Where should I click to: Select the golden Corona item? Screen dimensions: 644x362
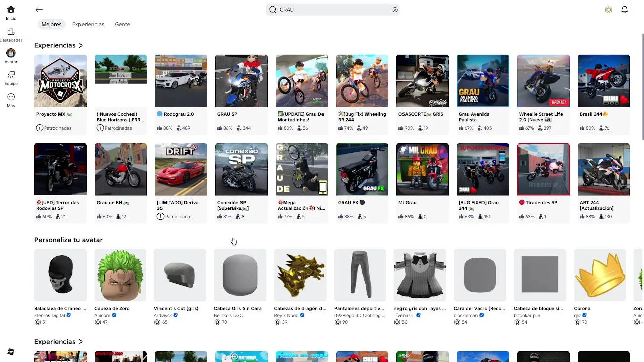coord(600,275)
